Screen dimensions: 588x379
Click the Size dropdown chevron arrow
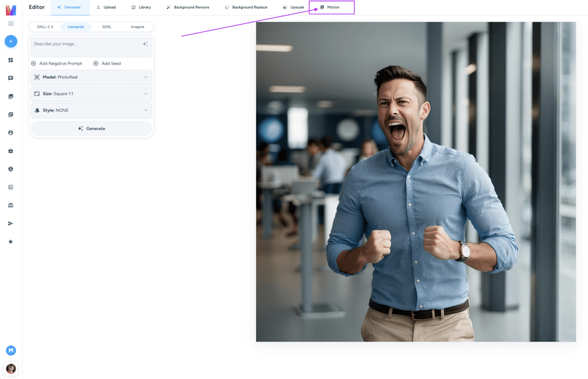click(x=146, y=94)
